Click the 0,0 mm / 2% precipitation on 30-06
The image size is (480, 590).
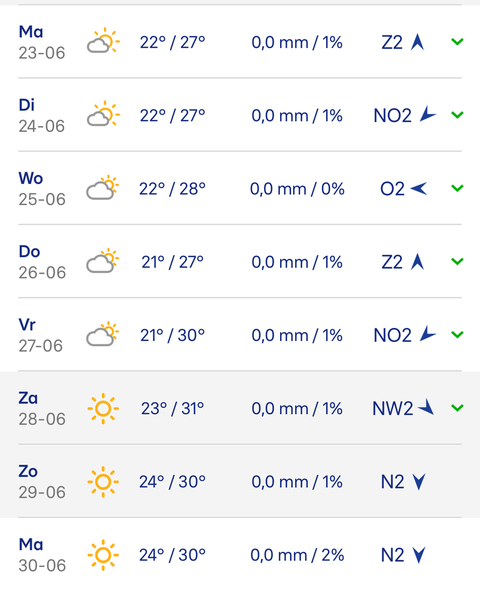pyautogui.click(x=297, y=555)
